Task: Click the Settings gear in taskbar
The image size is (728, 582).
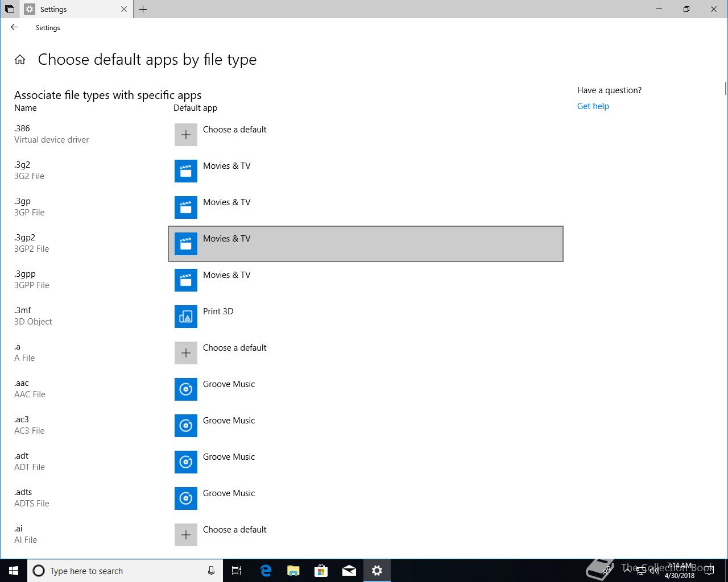Action: [377, 571]
